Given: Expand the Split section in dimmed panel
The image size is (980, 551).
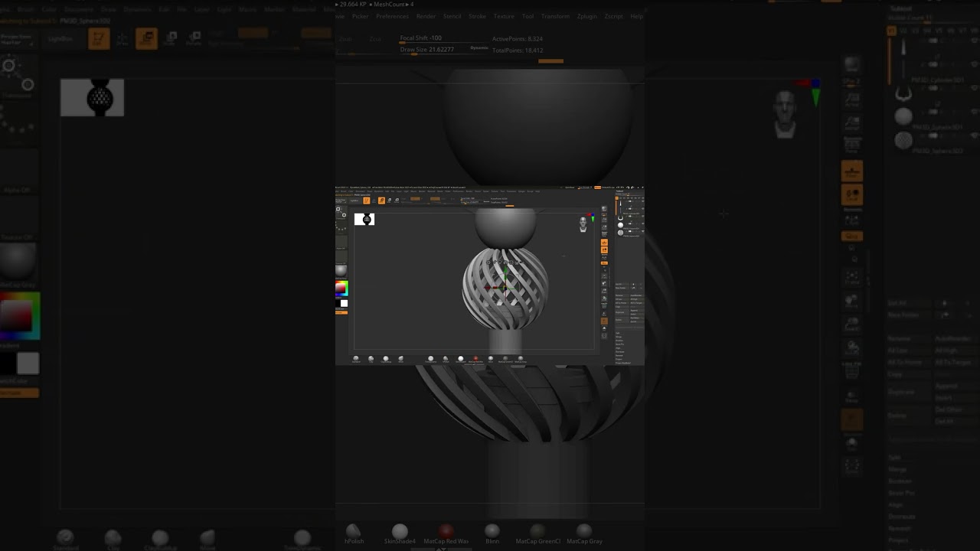Looking at the screenshot, I should coord(895,458).
